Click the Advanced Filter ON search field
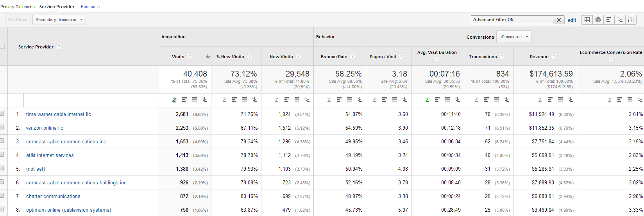 click(x=512, y=20)
